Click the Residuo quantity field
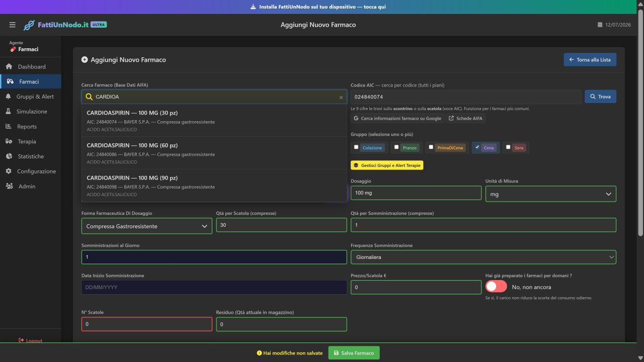The width and height of the screenshot is (644, 362). 281,324
